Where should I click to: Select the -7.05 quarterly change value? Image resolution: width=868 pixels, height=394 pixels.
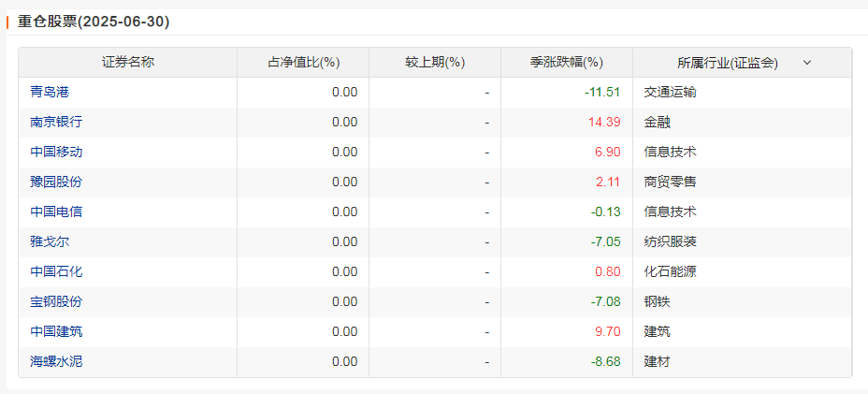(605, 241)
